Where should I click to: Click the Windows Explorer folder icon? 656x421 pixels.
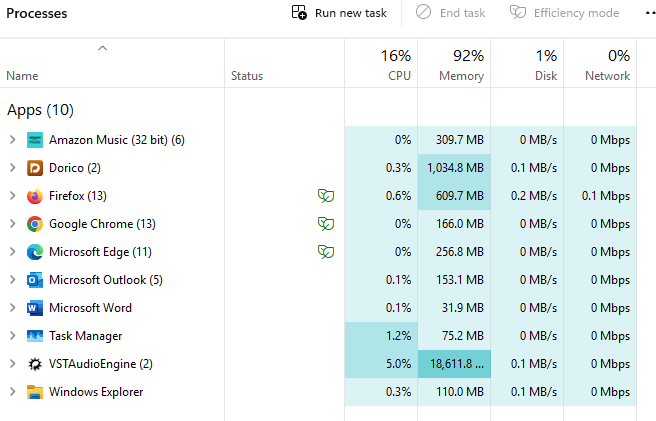(35, 392)
